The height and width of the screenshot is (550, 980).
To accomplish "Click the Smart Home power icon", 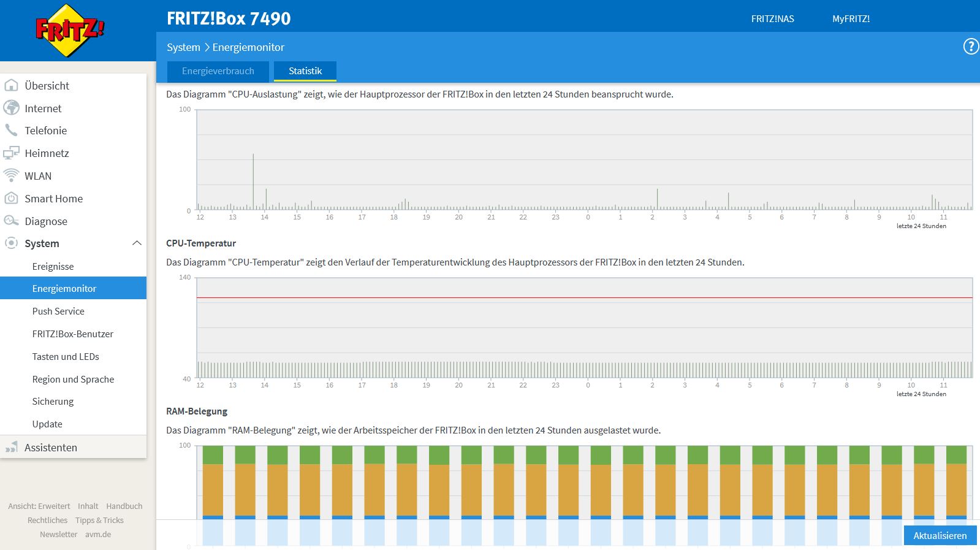I will click(11, 198).
